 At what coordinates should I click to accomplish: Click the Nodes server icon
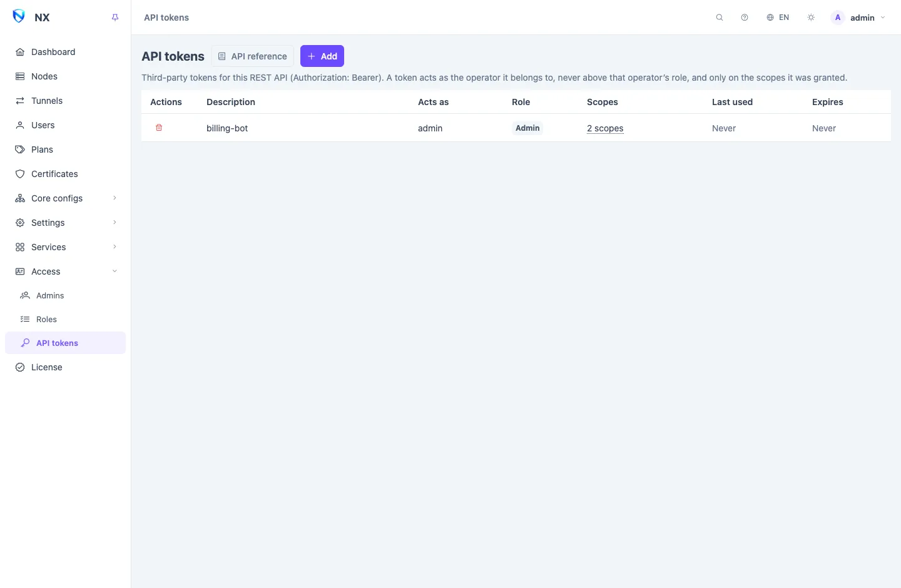[x=20, y=76]
